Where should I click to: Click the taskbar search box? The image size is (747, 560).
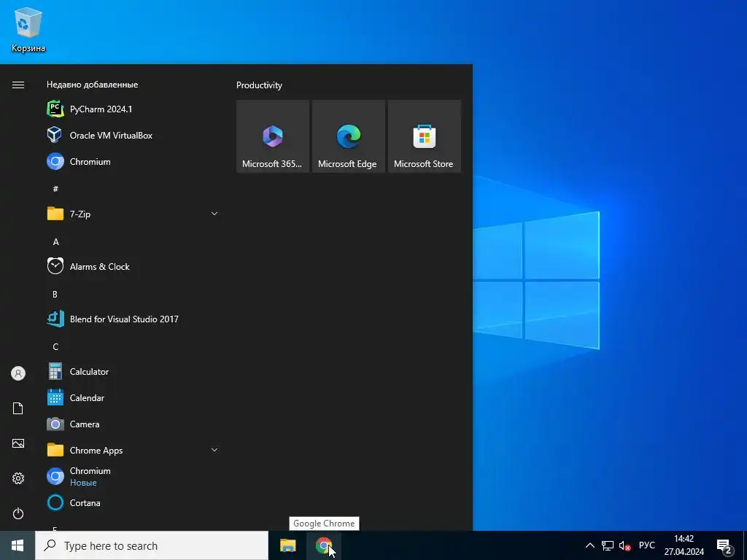click(x=152, y=545)
